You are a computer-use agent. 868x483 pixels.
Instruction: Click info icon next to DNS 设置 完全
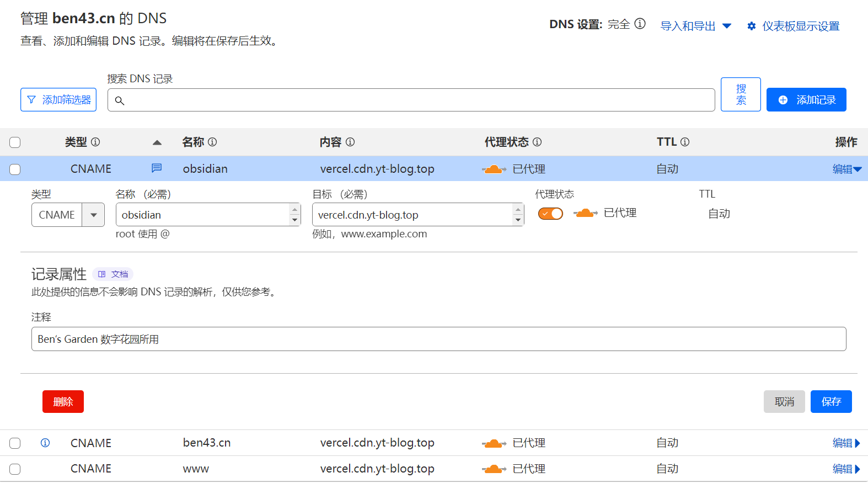[640, 24]
